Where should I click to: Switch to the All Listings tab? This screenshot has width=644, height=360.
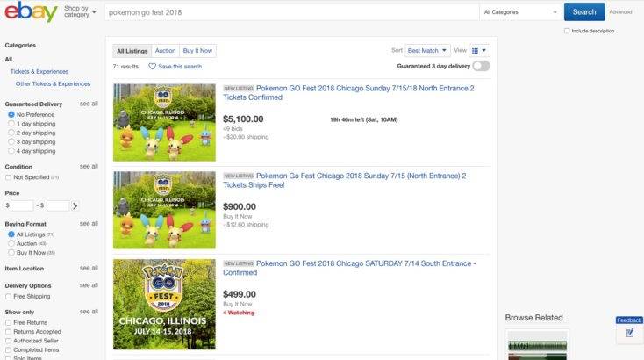tap(132, 51)
